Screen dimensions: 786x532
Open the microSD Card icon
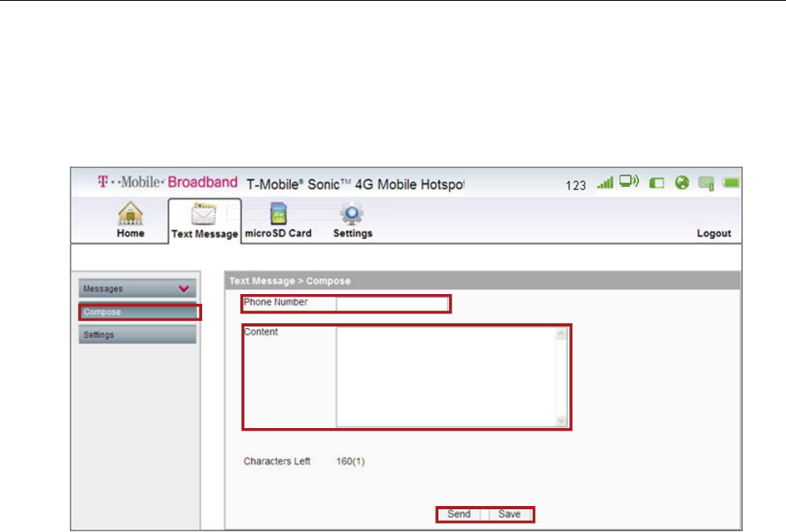pyautogui.click(x=279, y=214)
